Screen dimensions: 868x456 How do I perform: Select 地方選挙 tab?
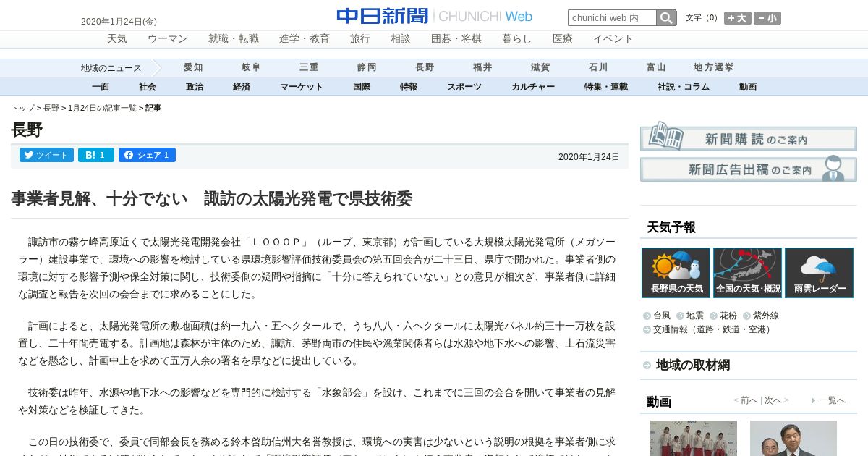point(713,67)
